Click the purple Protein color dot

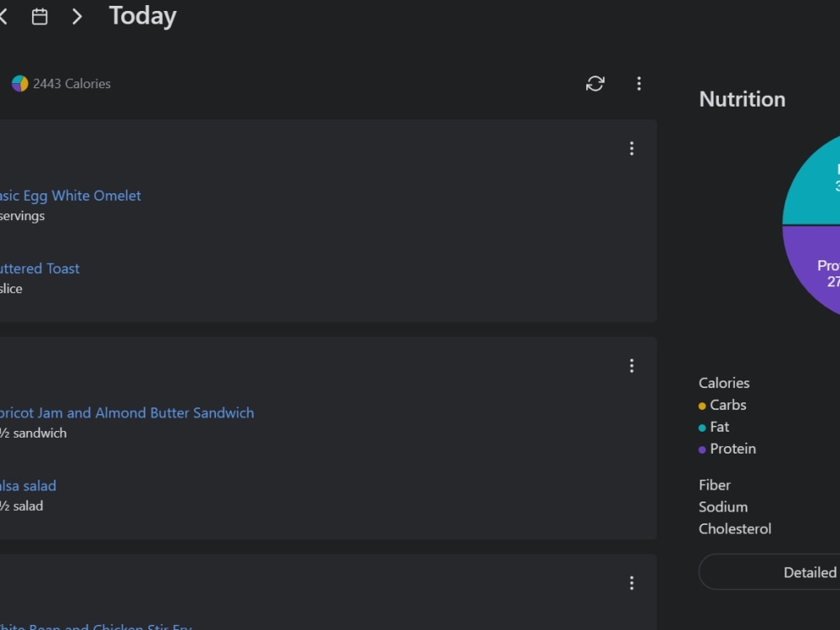[702, 450]
